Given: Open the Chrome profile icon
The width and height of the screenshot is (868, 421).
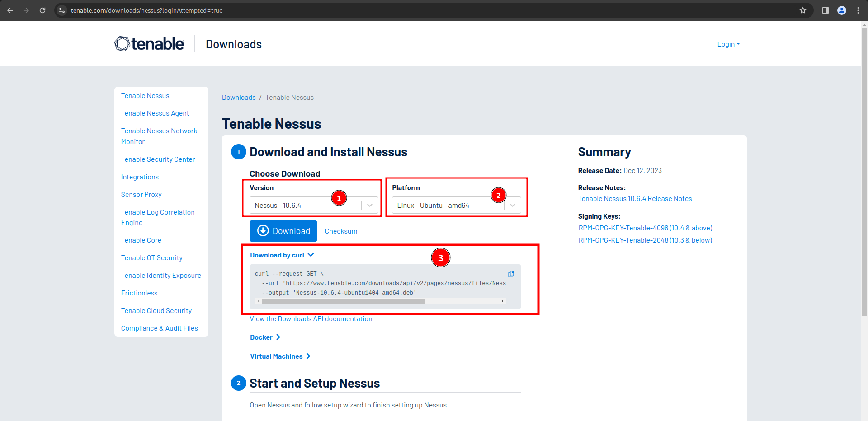Looking at the screenshot, I should pyautogui.click(x=841, y=10).
